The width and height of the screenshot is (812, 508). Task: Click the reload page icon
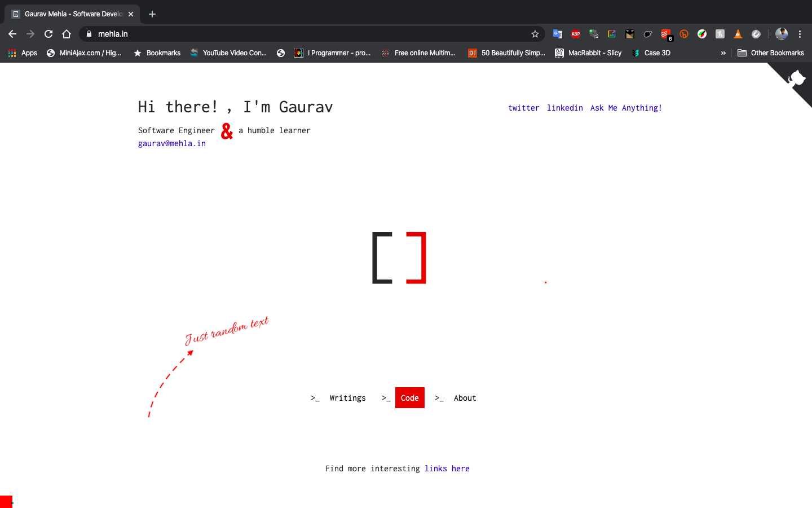[48, 34]
